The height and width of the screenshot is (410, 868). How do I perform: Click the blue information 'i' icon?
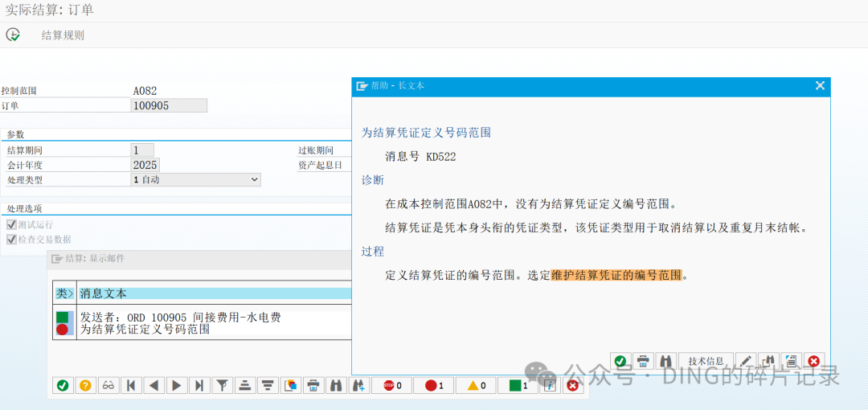551,384
